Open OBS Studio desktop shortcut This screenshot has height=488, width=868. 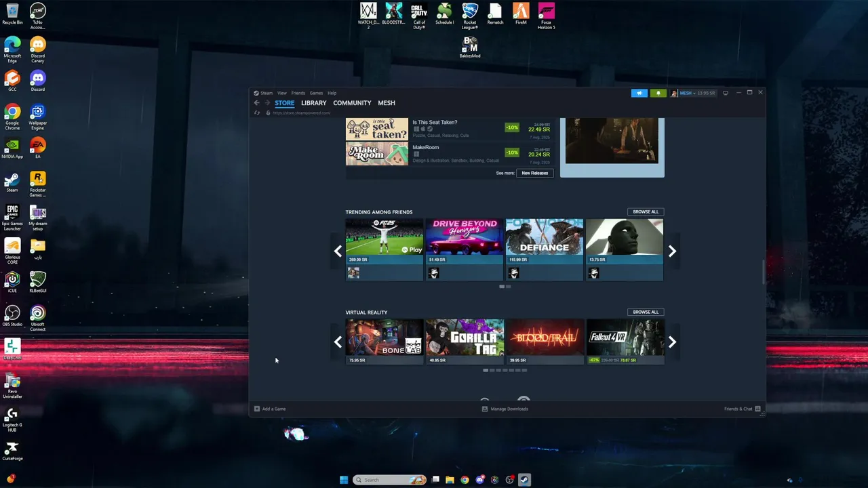coord(12,316)
